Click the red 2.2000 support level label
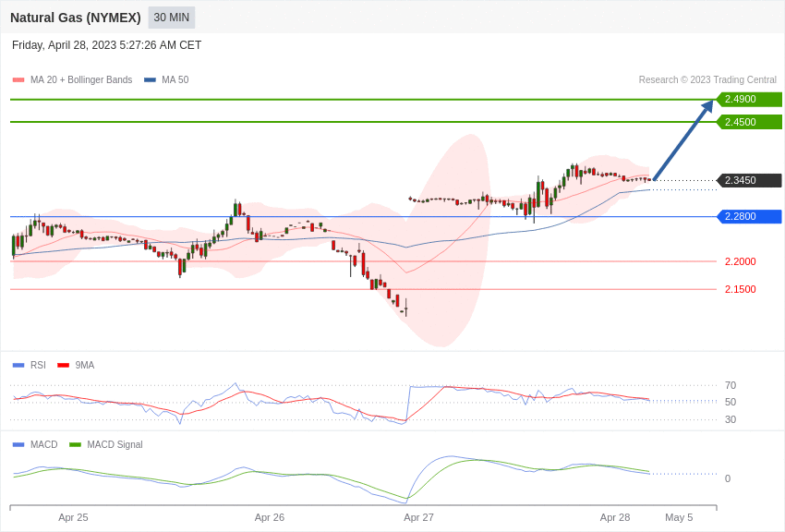785x532 pixels. pos(741,261)
